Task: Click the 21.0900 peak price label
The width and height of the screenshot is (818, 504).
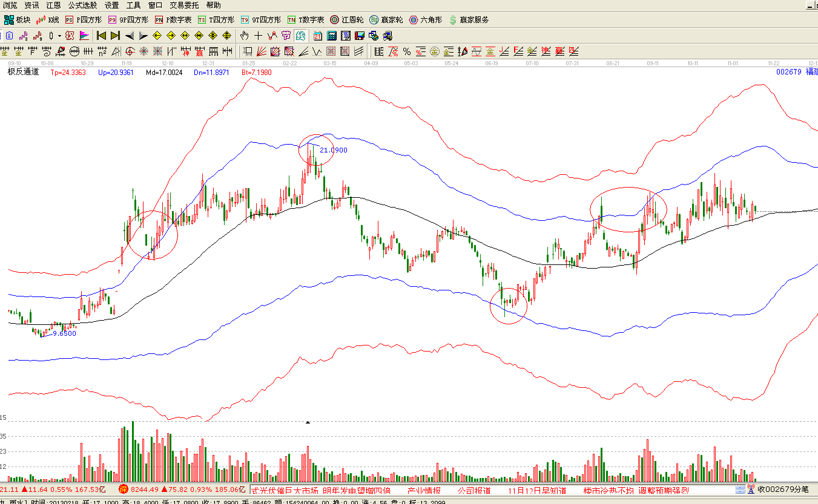Action: pos(333,150)
